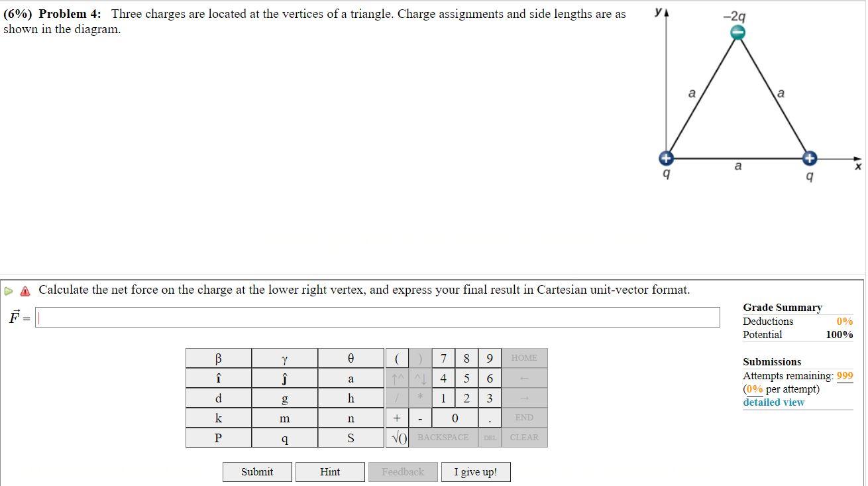Insert the gamma symbol from the keypad

coord(284,357)
